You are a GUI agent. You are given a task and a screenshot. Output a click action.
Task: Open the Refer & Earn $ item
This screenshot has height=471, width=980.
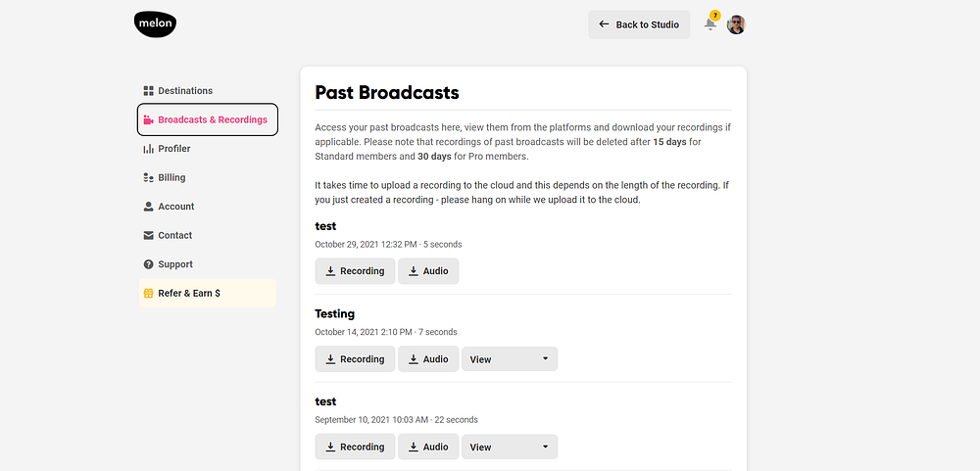pyautogui.click(x=207, y=293)
